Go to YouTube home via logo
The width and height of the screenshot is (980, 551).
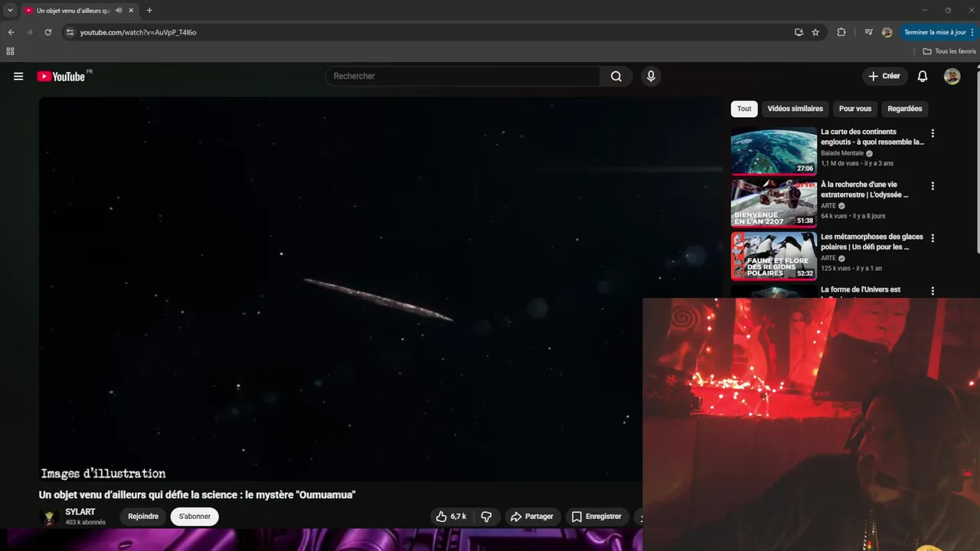click(x=60, y=77)
